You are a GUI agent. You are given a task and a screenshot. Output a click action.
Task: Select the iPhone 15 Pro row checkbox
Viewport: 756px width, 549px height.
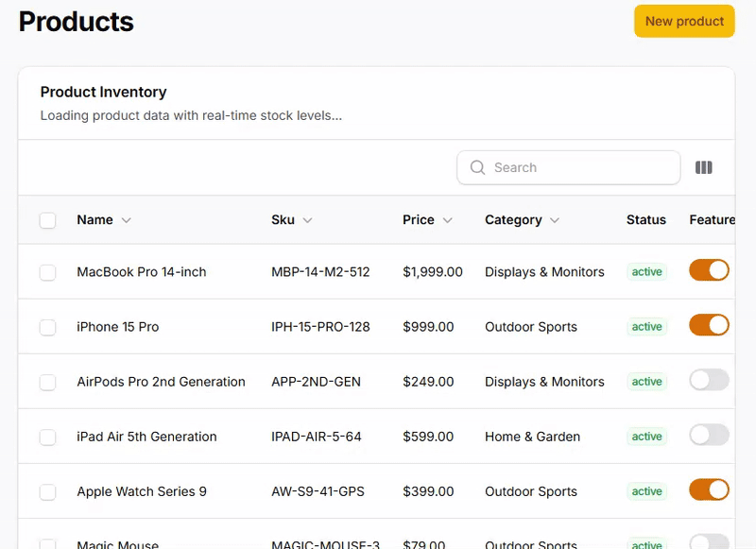(x=48, y=327)
